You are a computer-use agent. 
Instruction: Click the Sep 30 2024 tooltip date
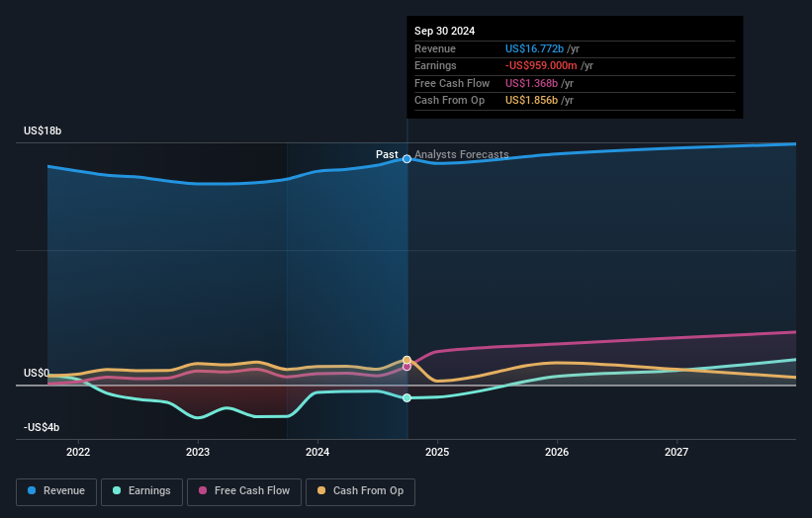point(444,31)
